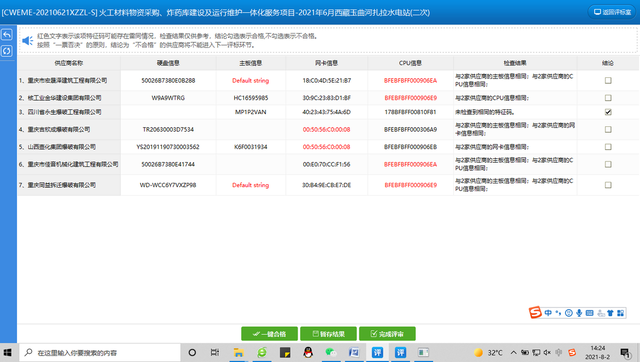Click CPU cell 178BFBFF00810F81
Image resolution: width=640 pixels, height=362 pixels.
410,112
